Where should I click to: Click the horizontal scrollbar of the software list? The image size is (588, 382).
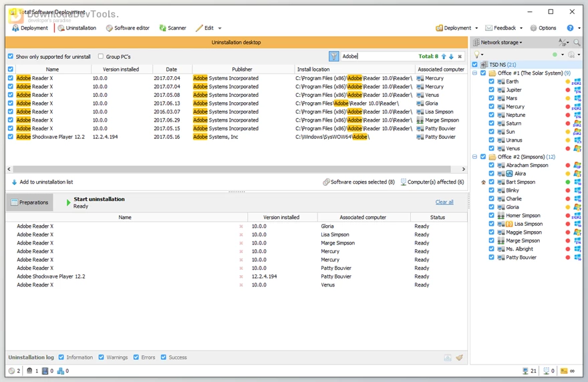coord(232,169)
